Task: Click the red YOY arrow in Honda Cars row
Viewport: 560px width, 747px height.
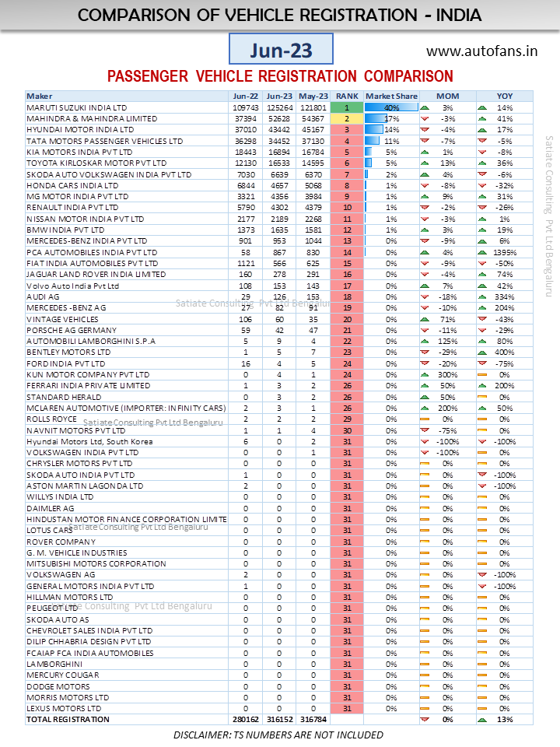Action: (482, 186)
